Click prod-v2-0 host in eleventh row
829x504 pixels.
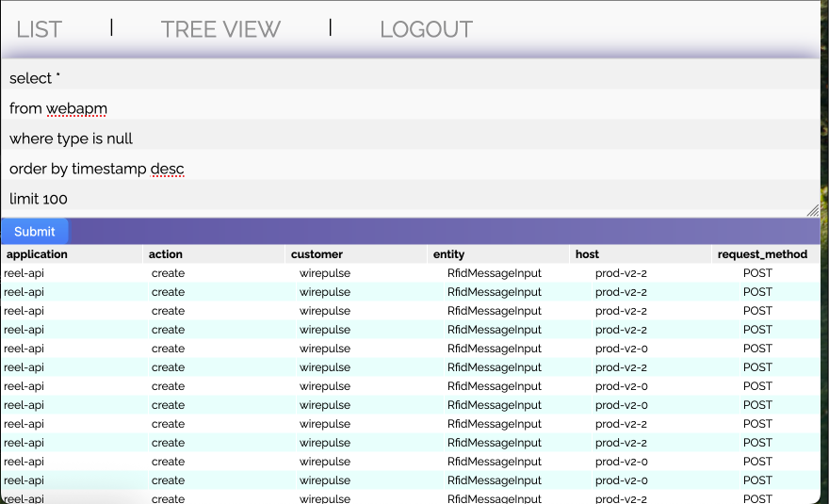tap(621, 462)
